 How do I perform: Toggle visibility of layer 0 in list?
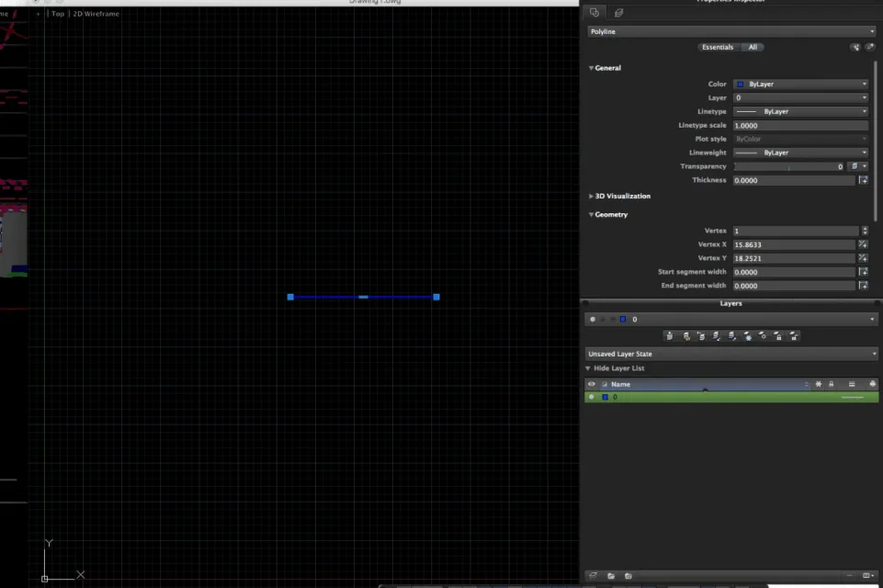(x=592, y=397)
